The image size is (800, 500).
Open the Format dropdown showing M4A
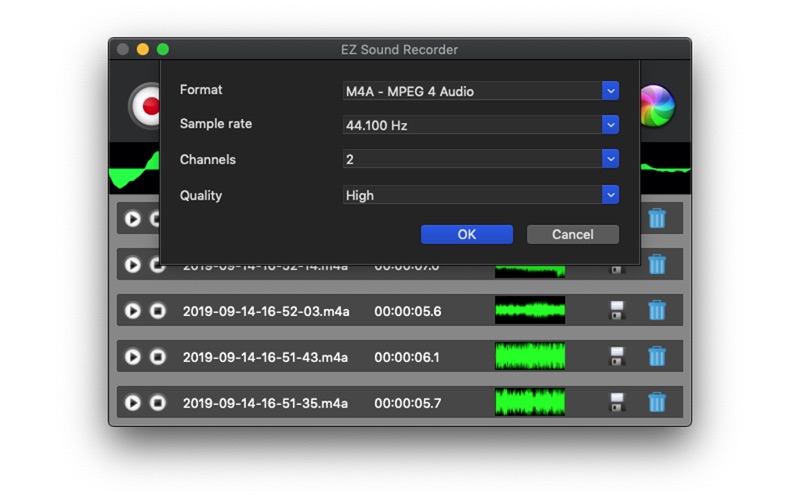point(481,91)
